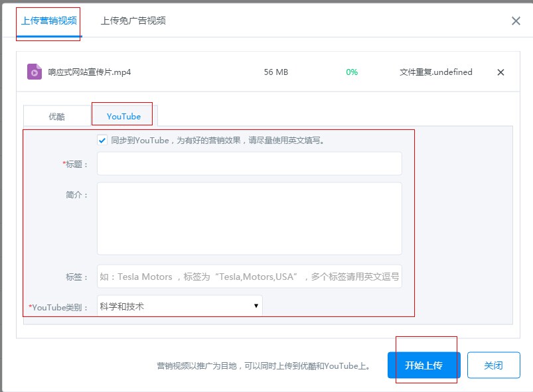Open the YouTube类别 科学和技术 dropdown

179,306
